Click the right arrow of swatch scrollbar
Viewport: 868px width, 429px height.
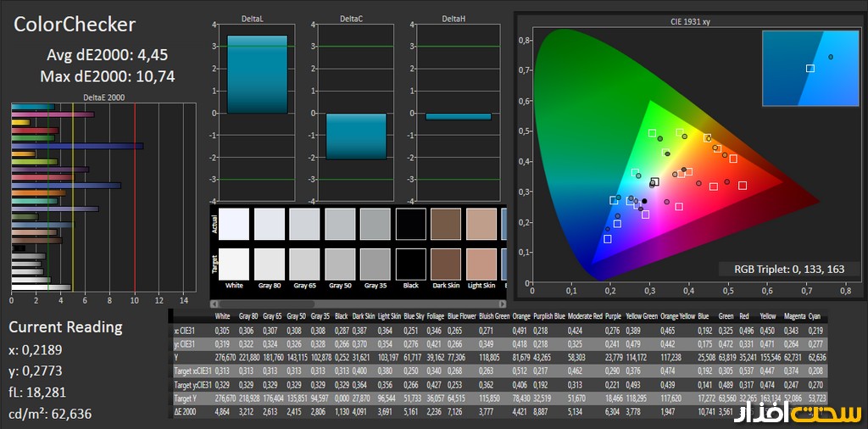click(503, 304)
